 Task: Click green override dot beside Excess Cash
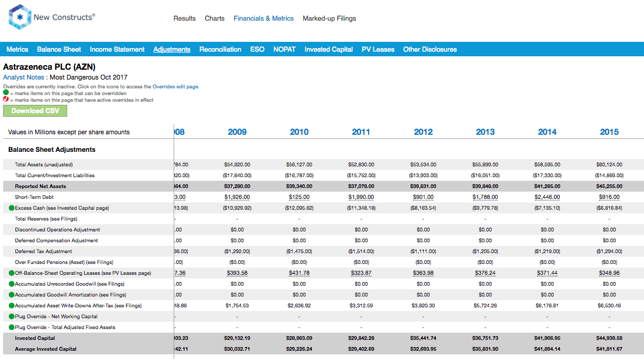coord(11,208)
